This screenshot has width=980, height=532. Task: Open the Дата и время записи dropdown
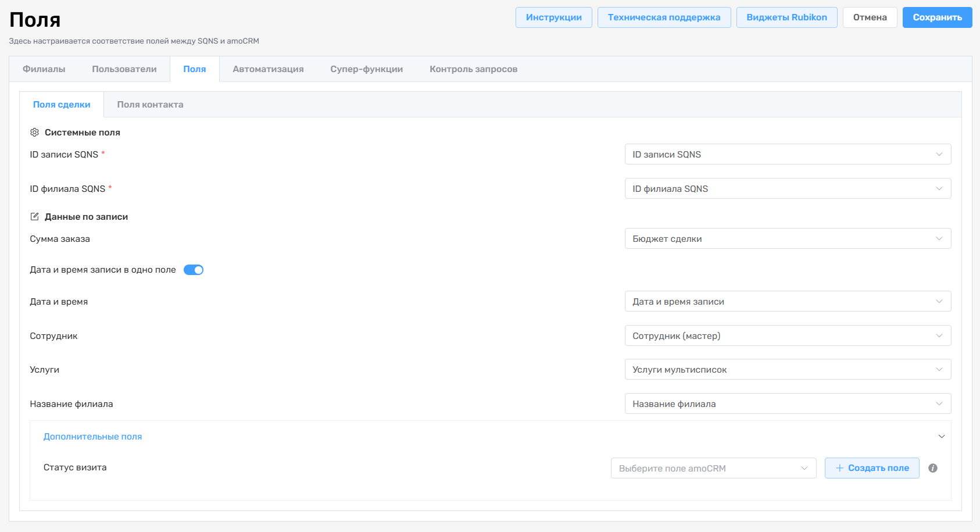coord(788,301)
